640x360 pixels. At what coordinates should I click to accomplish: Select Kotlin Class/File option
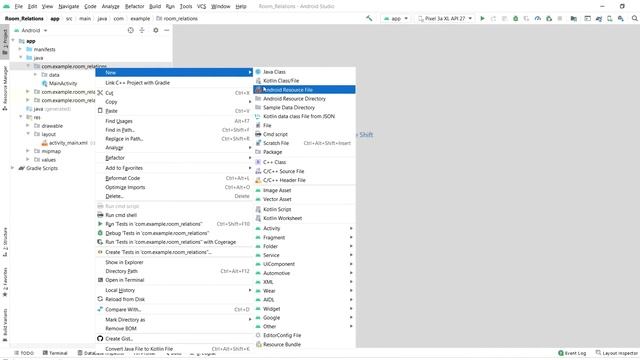coord(304,81)
